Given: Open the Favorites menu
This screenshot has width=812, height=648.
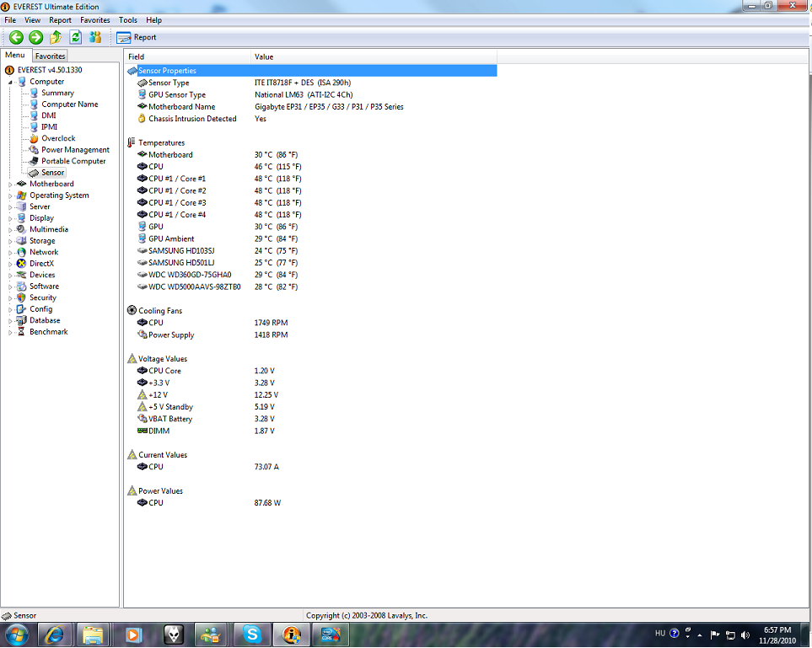Looking at the screenshot, I should [94, 20].
